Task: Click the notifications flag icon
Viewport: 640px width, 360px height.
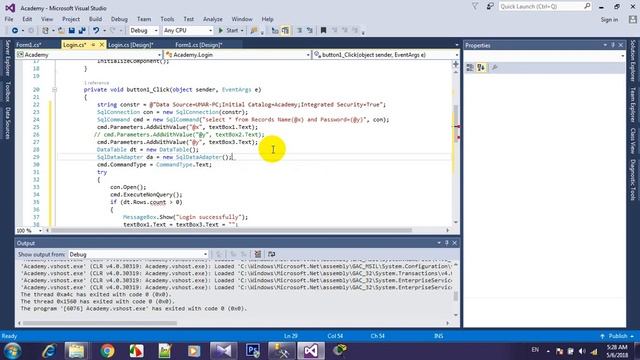Action: [x=475, y=7]
